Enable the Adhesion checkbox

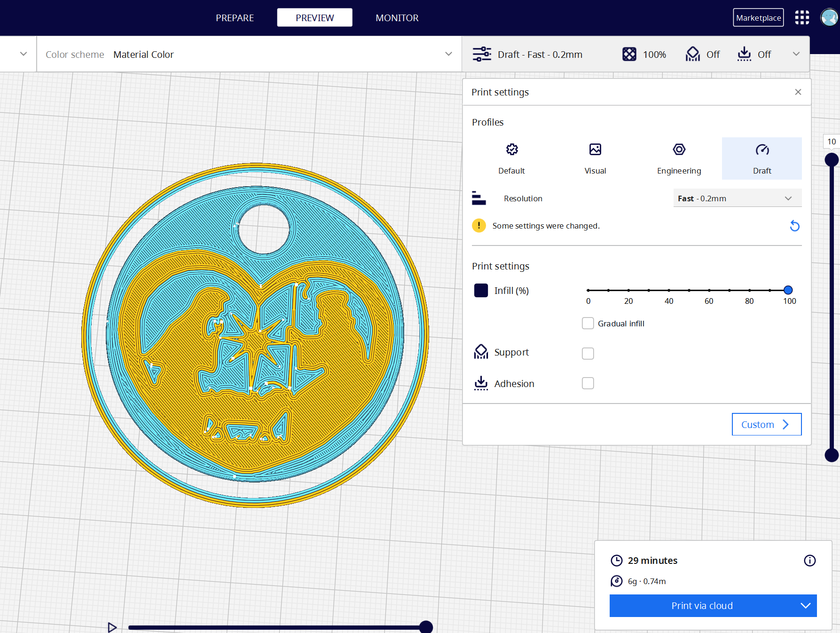click(588, 383)
